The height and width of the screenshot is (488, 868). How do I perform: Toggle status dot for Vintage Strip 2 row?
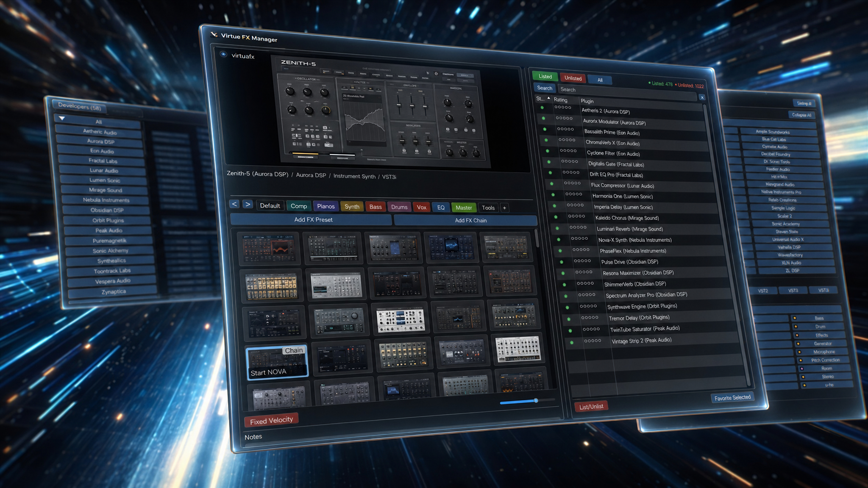click(572, 342)
